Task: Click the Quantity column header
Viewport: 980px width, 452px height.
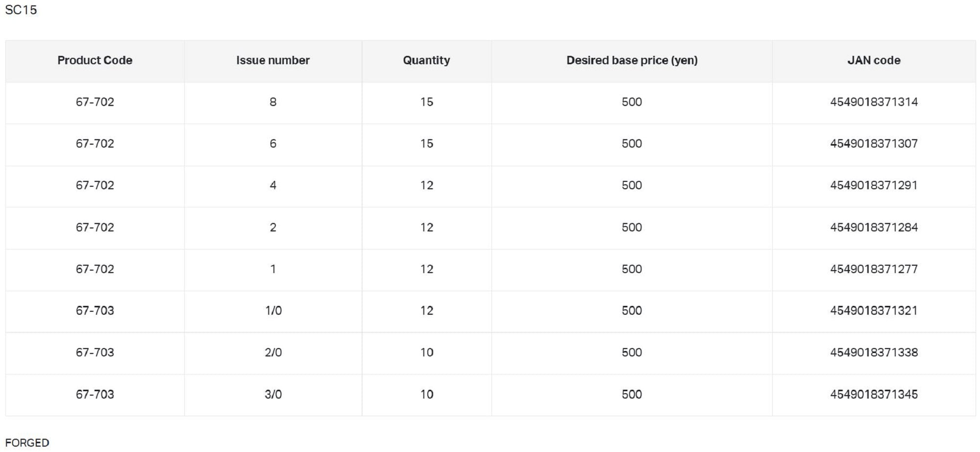Action: (426, 60)
